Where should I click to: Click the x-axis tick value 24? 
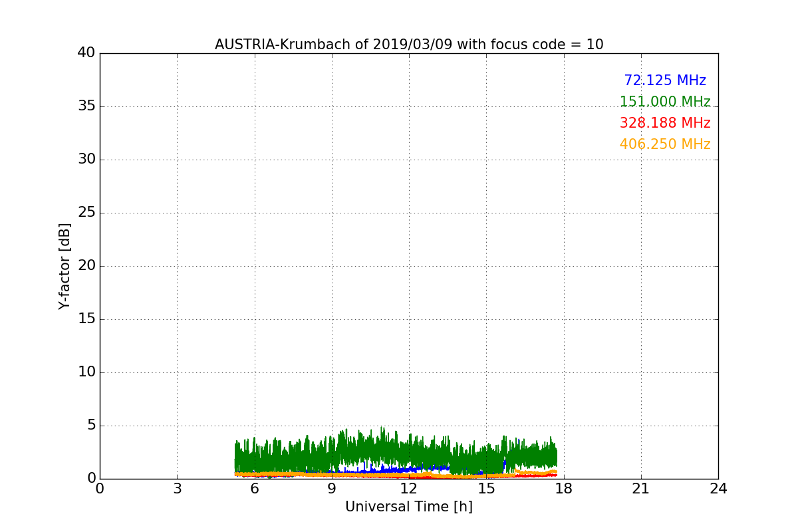tap(718, 489)
